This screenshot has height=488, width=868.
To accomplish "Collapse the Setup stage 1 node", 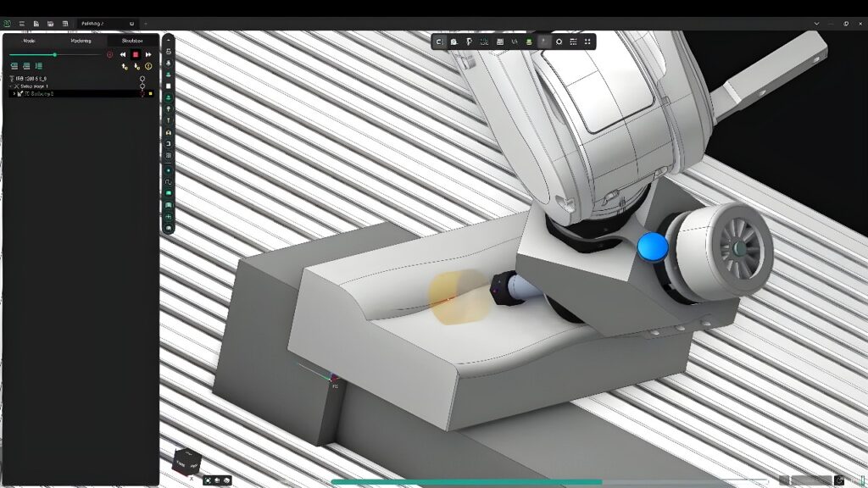I will coord(10,86).
